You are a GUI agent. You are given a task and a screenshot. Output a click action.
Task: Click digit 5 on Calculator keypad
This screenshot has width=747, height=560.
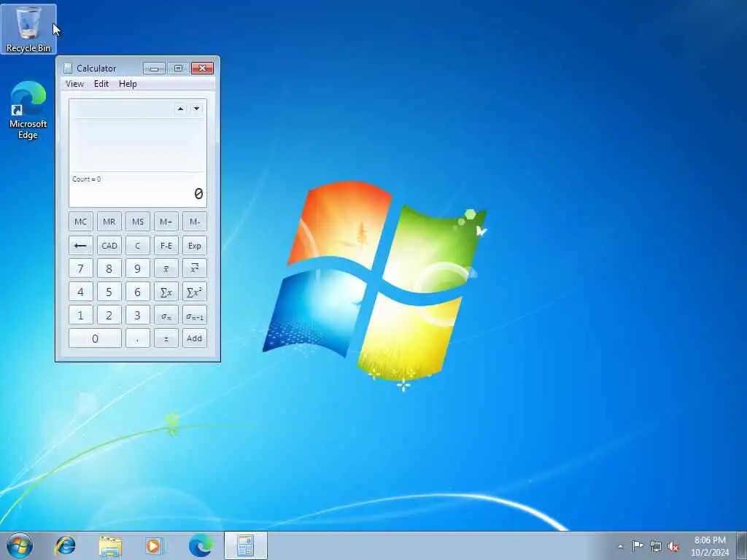click(x=109, y=292)
